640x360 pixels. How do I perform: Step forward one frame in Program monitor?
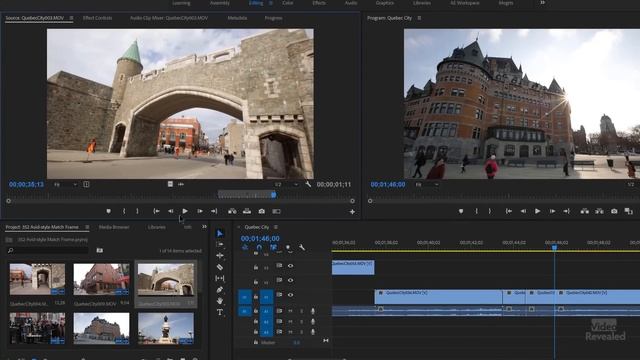pos(552,211)
